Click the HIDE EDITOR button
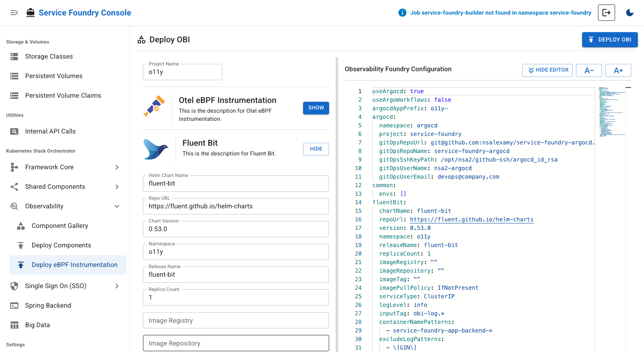 coord(547,70)
